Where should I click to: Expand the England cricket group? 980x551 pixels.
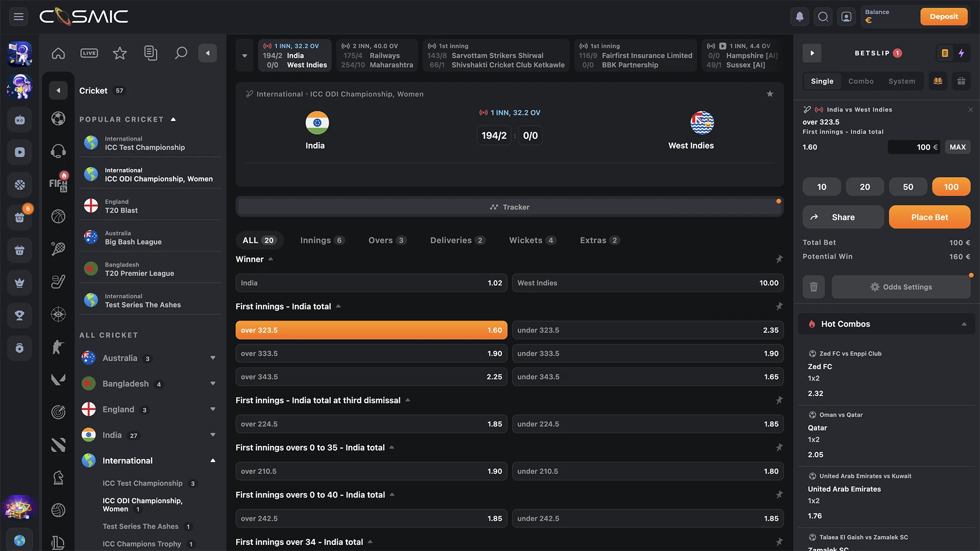click(213, 409)
